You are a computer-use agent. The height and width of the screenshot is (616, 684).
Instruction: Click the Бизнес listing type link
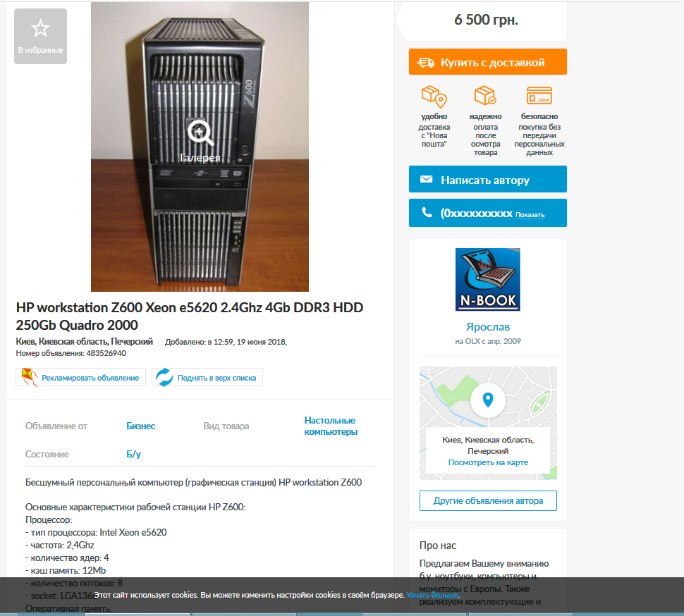pos(140,426)
